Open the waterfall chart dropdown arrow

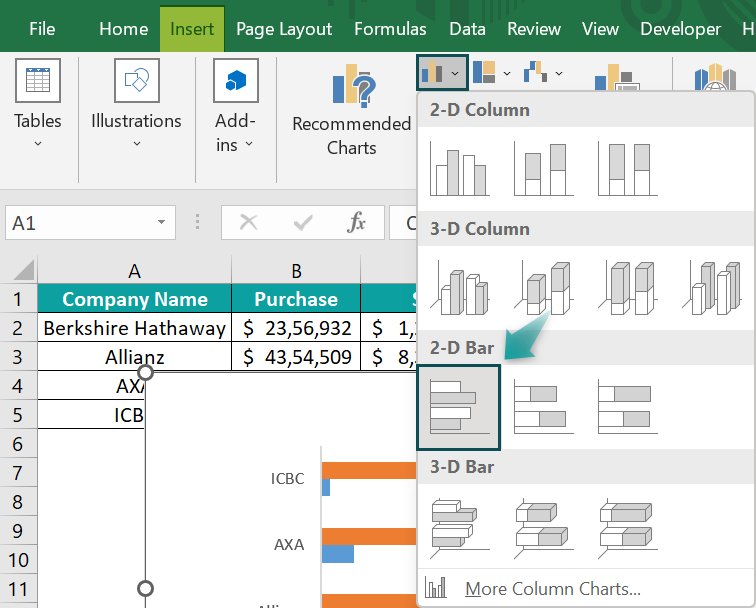tap(559, 73)
